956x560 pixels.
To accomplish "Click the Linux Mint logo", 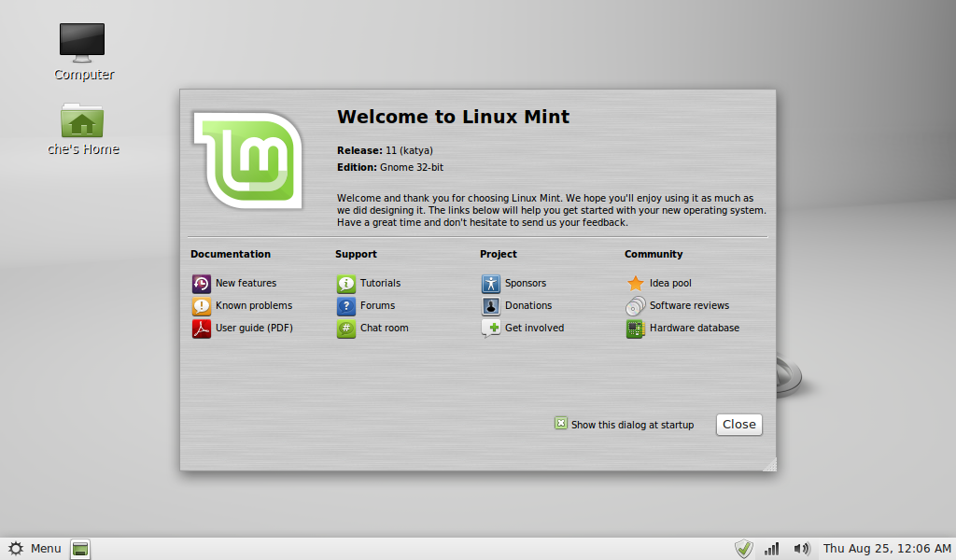I will (x=248, y=161).
